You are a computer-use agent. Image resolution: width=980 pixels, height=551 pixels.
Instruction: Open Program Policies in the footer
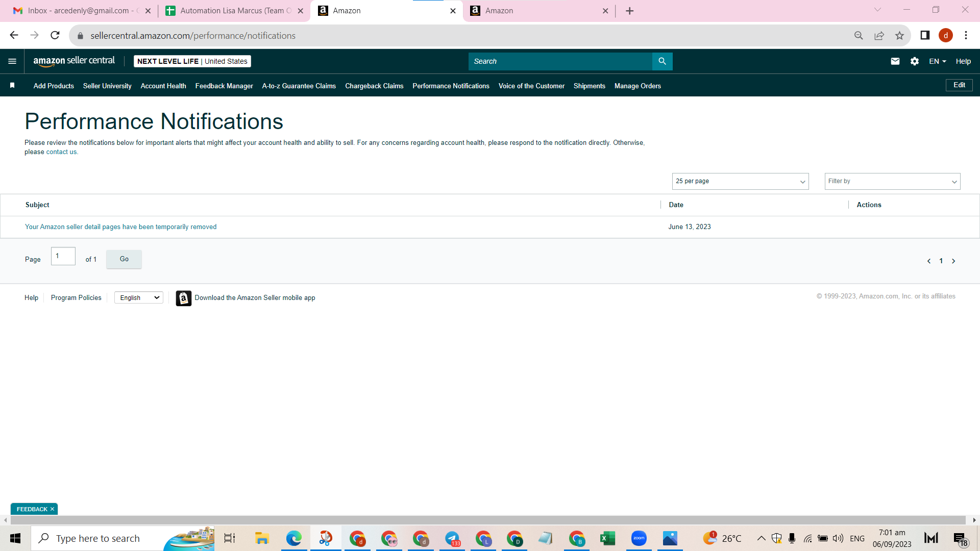pos(76,298)
